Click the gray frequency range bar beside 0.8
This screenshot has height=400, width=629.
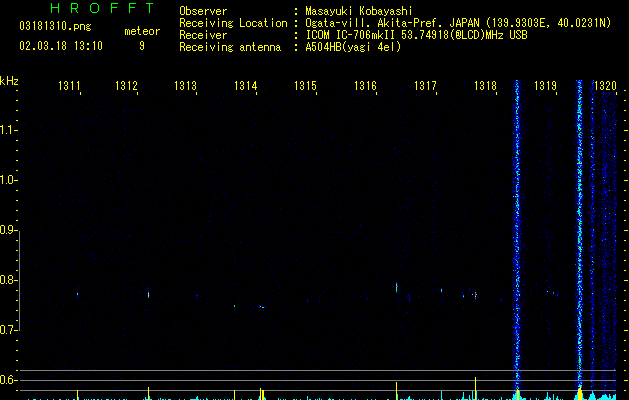tap(19, 280)
